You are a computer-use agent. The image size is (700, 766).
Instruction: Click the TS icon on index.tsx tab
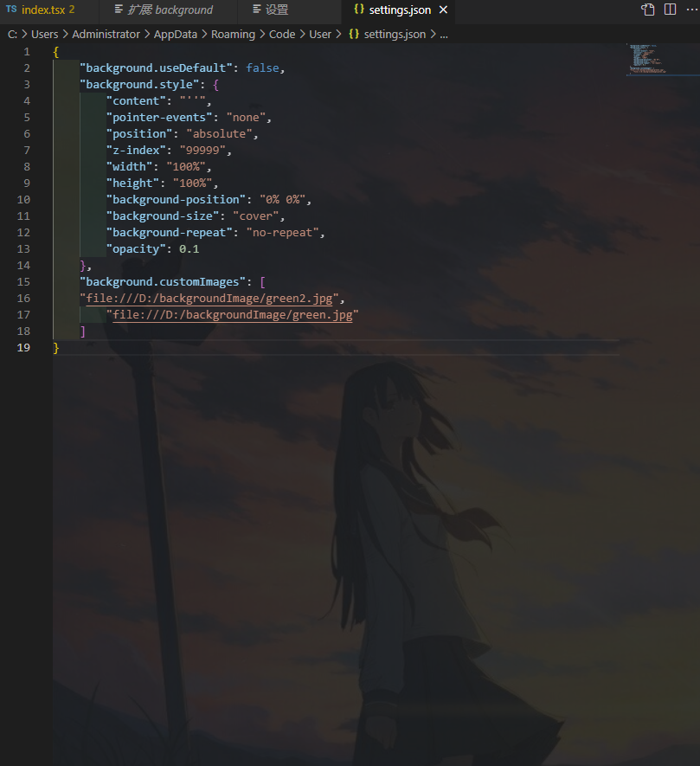(11, 10)
